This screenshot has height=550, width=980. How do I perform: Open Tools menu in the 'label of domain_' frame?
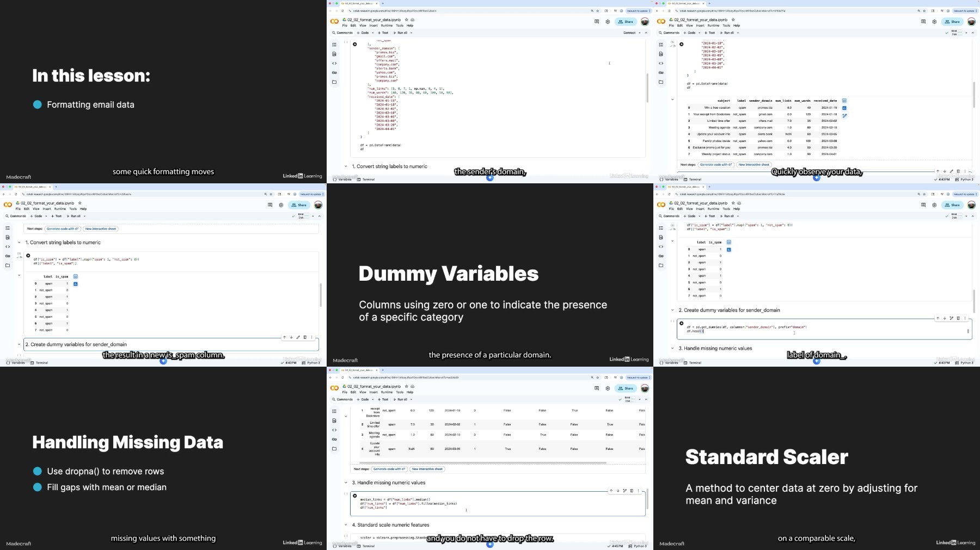click(x=726, y=209)
